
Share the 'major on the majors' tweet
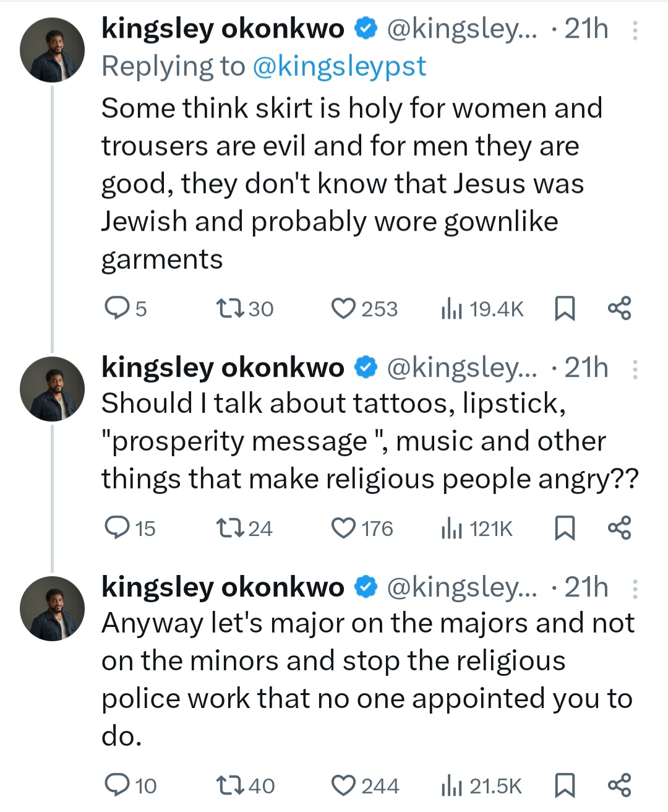(619, 785)
